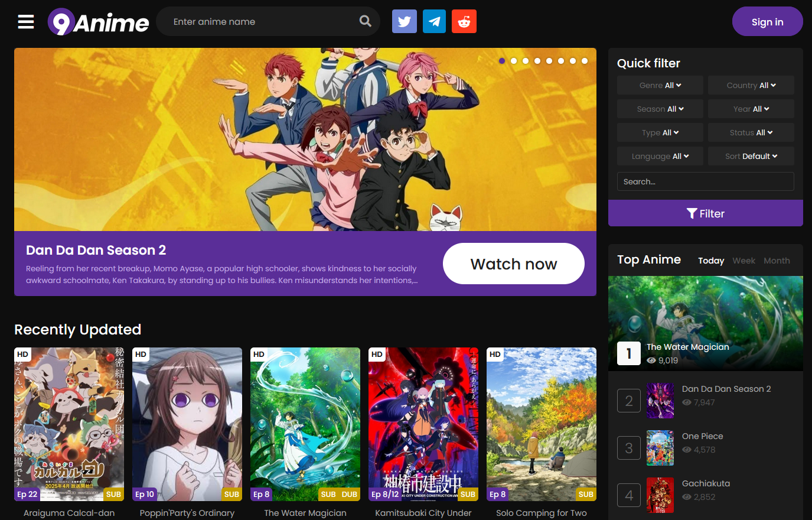Click the 9Anime logo
Screen dimensions: 812x520
(99, 22)
